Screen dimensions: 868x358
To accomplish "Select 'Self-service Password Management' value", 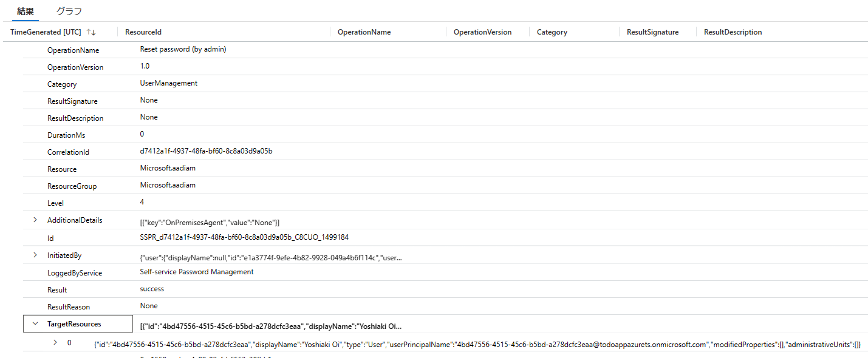I will tap(197, 272).
